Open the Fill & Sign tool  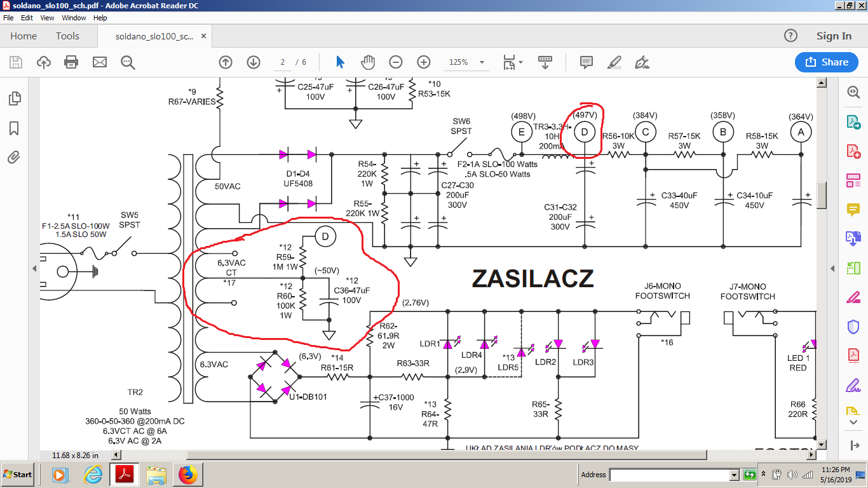coord(853,385)
